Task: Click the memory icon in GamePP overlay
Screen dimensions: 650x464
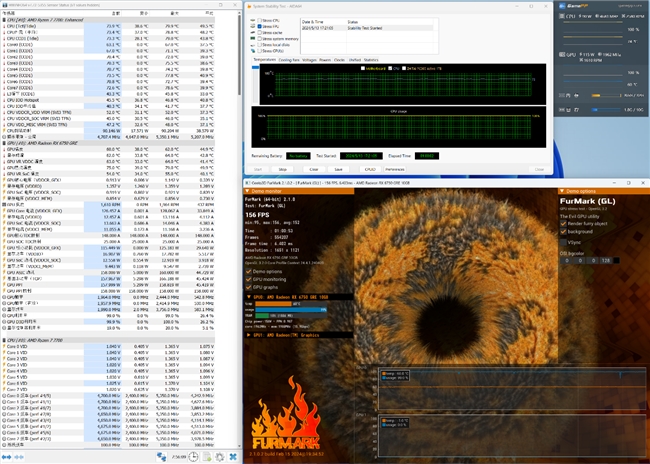Action: coord(562,95)
